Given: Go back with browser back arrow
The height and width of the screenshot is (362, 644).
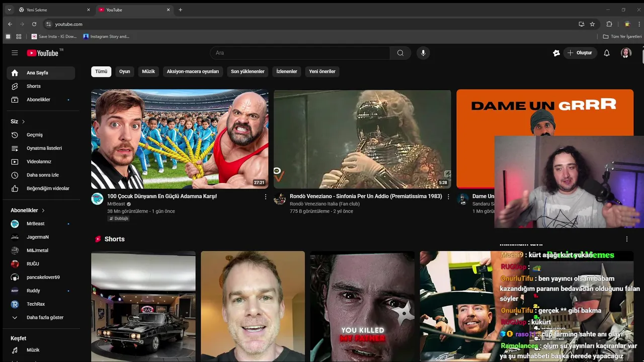Looking at the screenshot, I should pos(10,24).
